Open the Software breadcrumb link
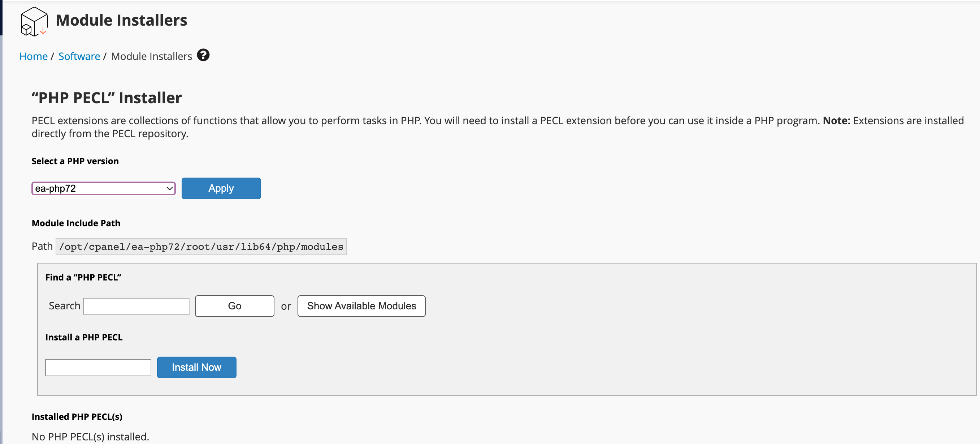This screenshot has height=444, width=980. pyautogui.click(x=79, y=56)
